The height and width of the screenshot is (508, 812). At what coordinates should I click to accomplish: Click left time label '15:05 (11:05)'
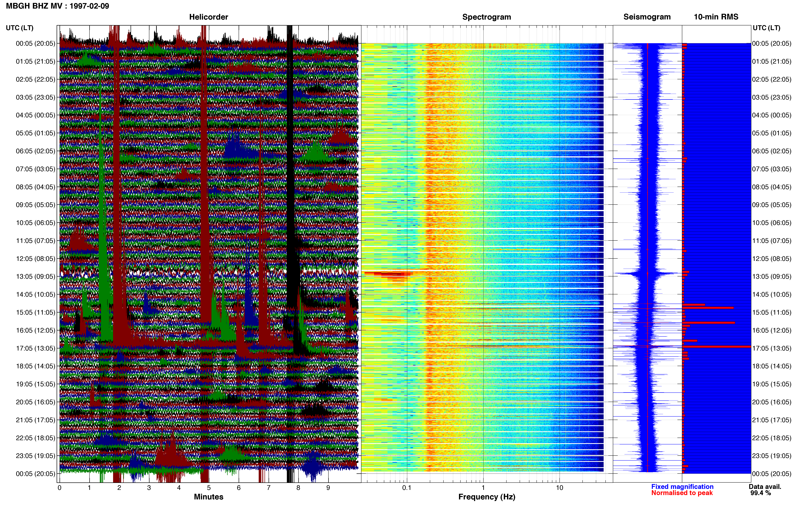click(35, 313)
